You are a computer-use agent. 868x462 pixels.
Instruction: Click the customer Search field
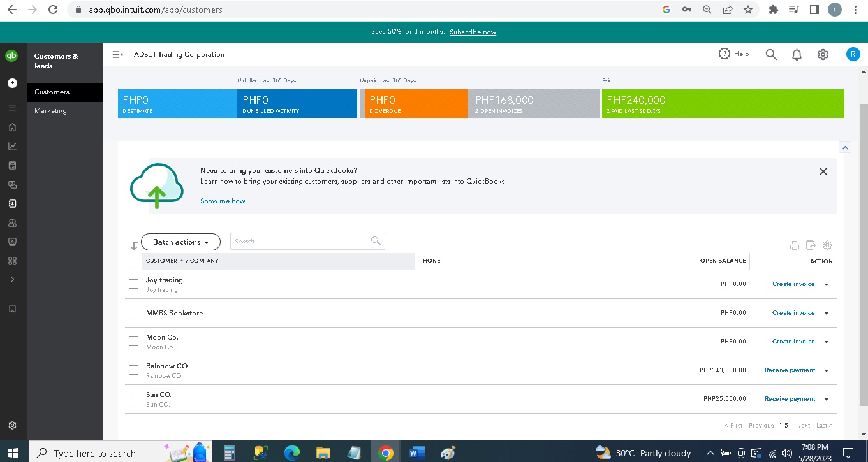pyautogui.click(x=307, y=242)
